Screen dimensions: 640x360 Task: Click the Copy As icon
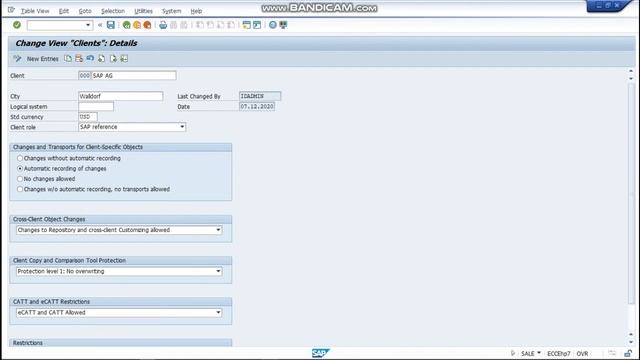[68, 59]
